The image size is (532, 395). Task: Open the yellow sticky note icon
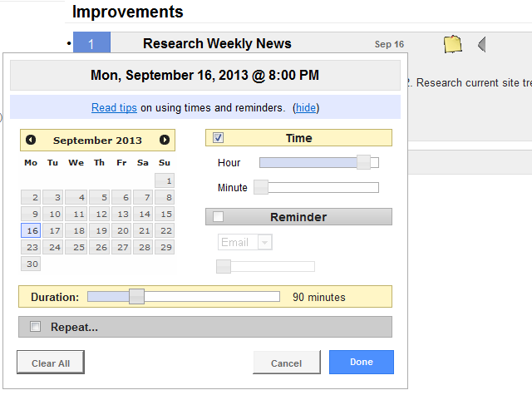click(452, 44)
